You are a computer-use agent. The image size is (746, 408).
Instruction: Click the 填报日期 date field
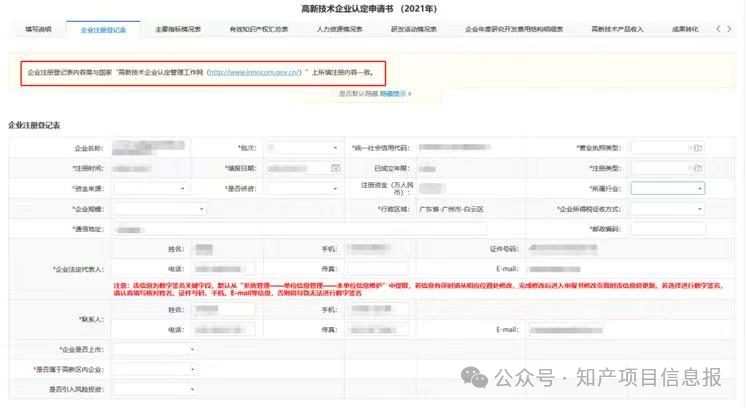click(x=303, y=168)
